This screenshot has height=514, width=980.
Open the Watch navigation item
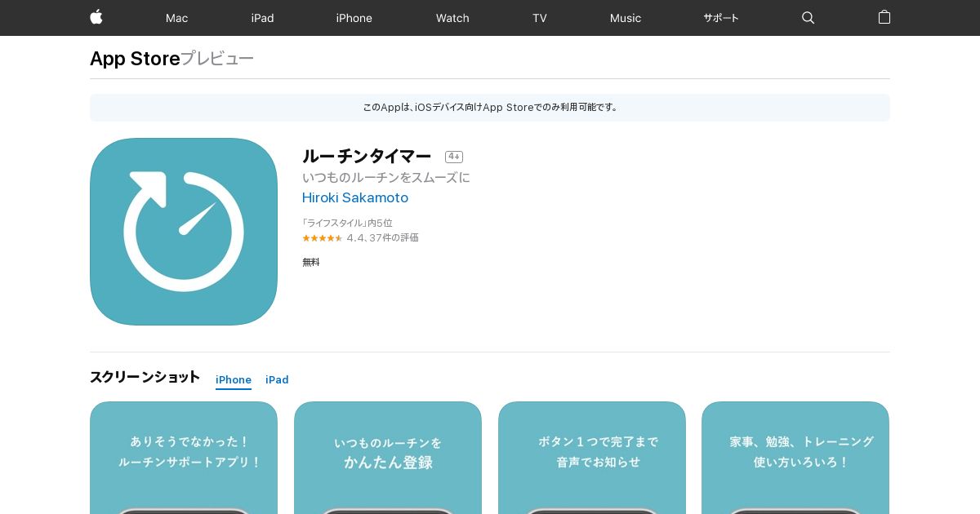point(452,18)
